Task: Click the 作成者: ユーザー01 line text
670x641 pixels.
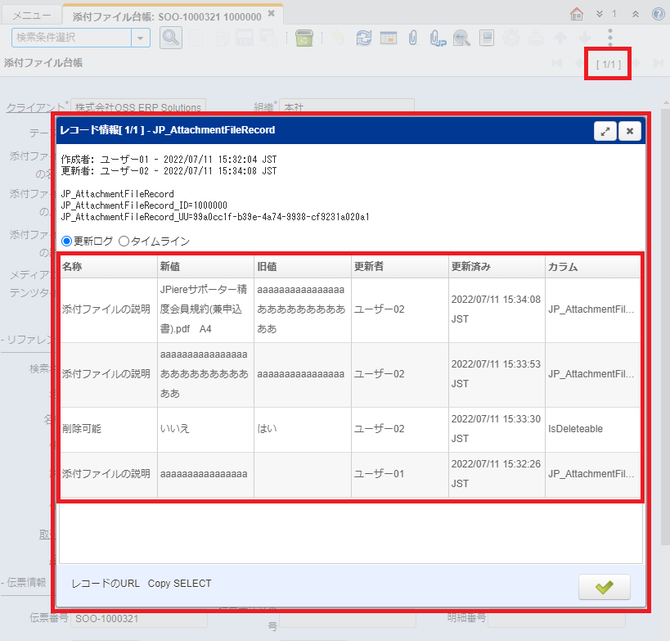Action: point(169,159)
